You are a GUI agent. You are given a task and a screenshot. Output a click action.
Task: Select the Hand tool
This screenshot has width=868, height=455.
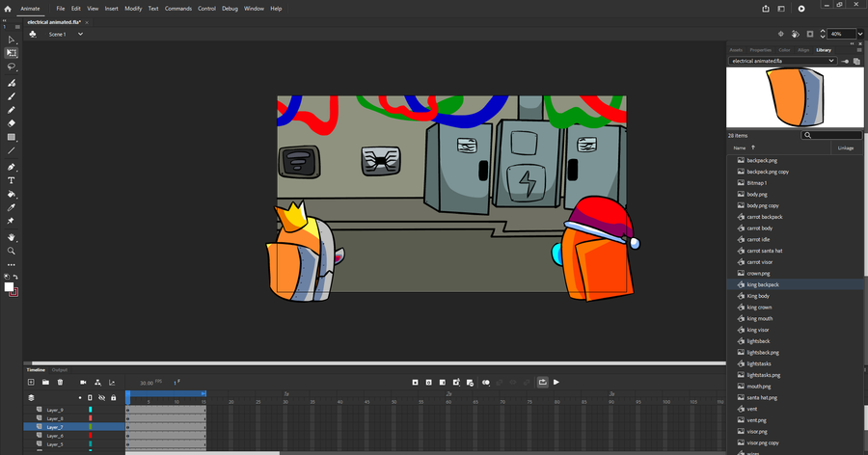tap(11, 237)
